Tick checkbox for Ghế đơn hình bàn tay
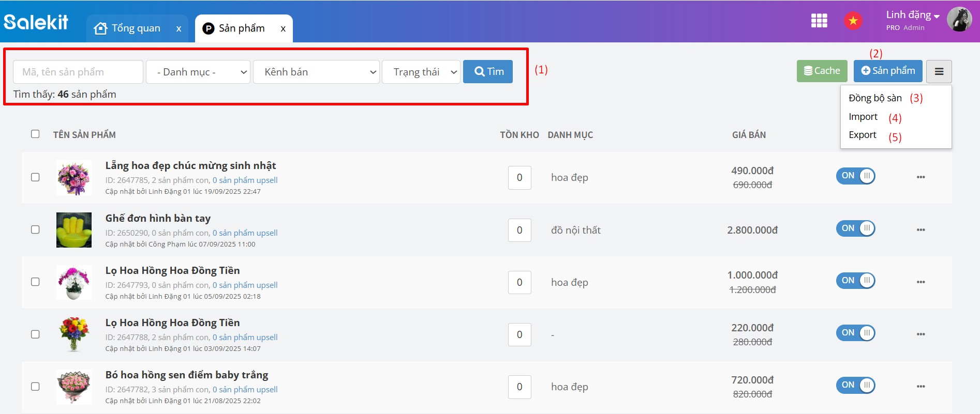 35,229
